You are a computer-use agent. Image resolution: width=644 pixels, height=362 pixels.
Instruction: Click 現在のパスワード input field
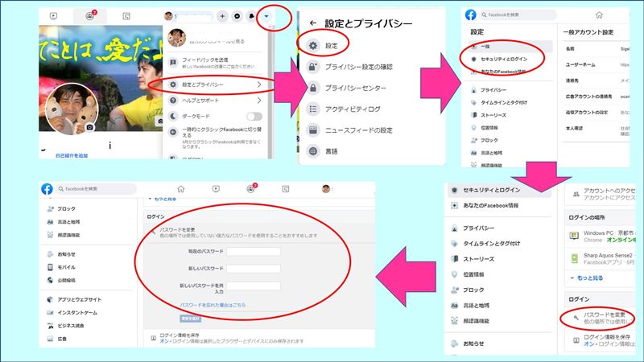click(254, 252)
